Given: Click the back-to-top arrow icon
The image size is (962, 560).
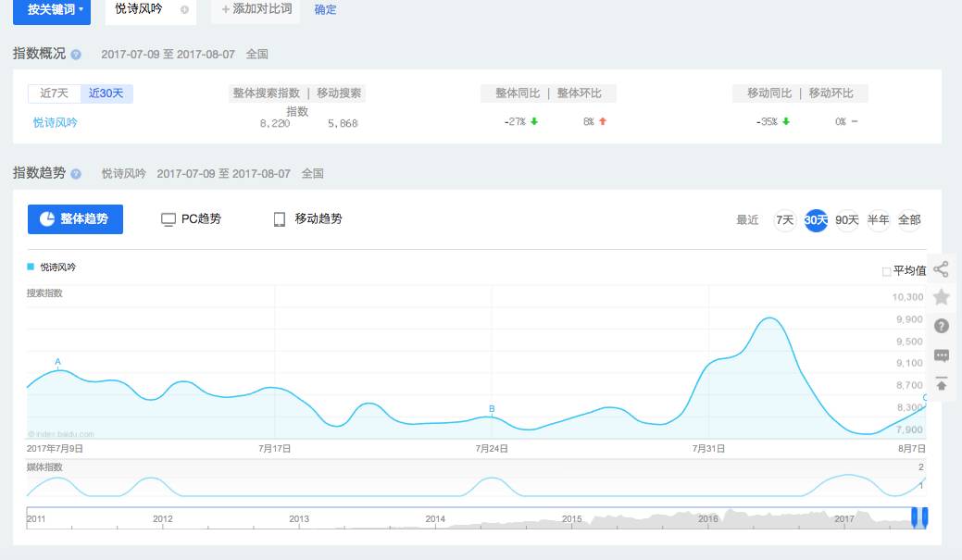Looking at the screenshot, I should [941, 384].
